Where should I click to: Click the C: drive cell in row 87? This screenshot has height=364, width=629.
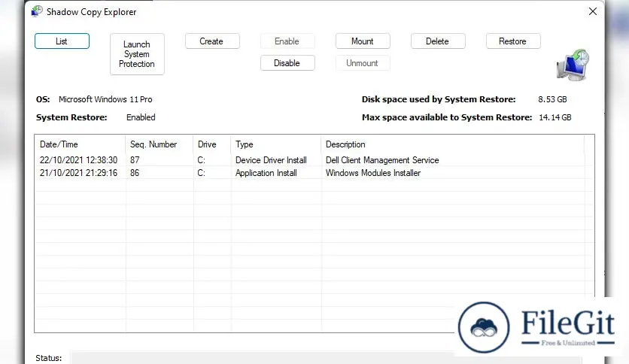tap(202, 160)
